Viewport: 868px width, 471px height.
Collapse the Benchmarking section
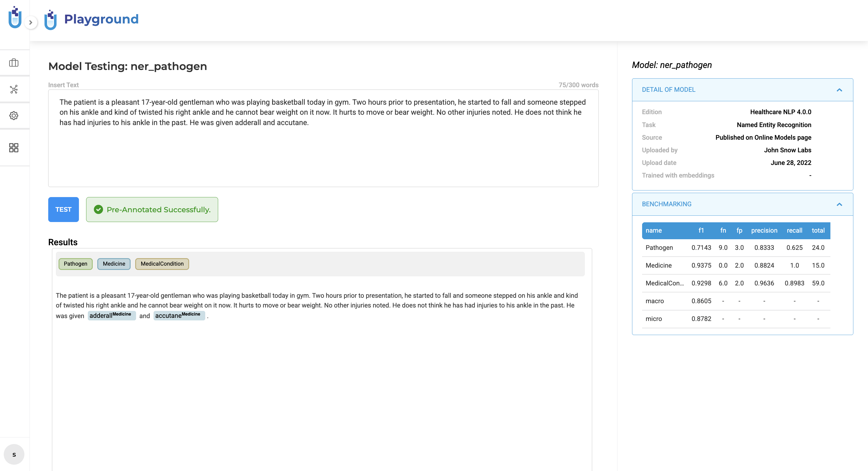click(x=839, y=204)
